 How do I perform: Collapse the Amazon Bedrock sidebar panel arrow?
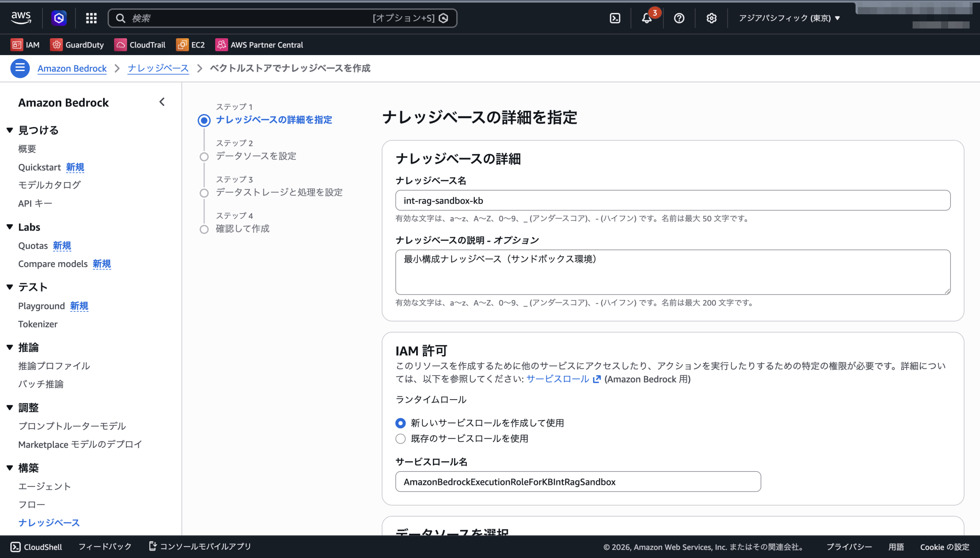pyautogui.click(x=162, y=102)
